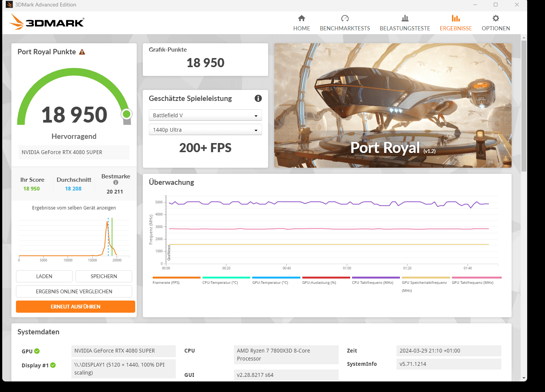
Task: Toggle Framerate (FPS) legend series
Action: (176, 281)
